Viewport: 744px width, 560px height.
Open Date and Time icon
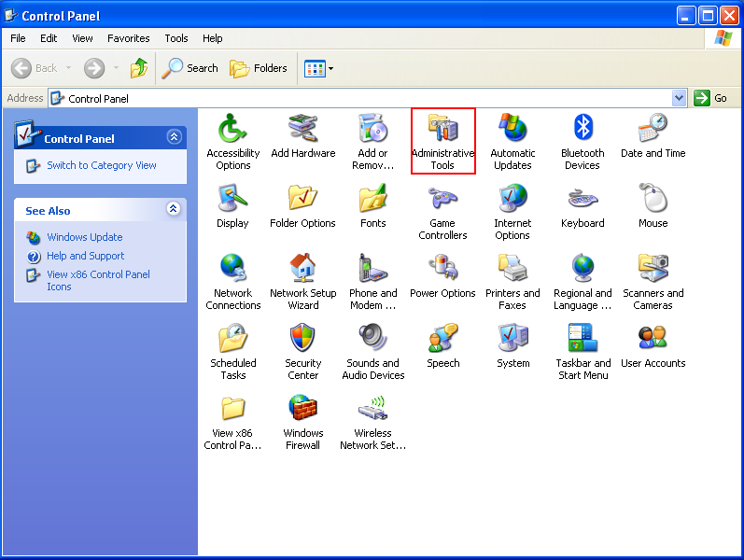point(653,136)
